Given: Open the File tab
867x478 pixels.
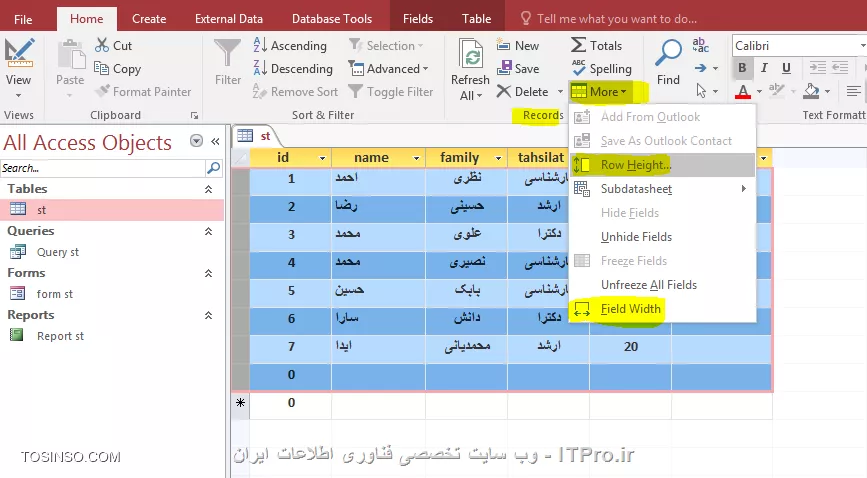Looking at the screenshot, I should tap(23, 19).
